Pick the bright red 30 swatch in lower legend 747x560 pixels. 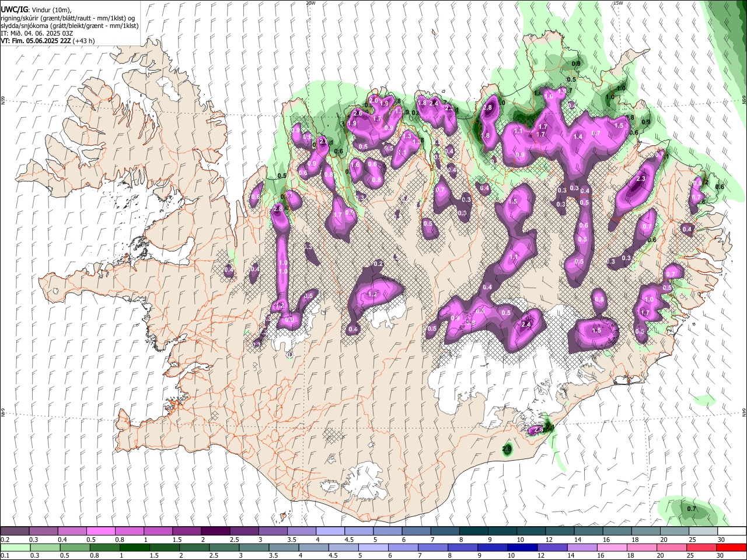732,547
